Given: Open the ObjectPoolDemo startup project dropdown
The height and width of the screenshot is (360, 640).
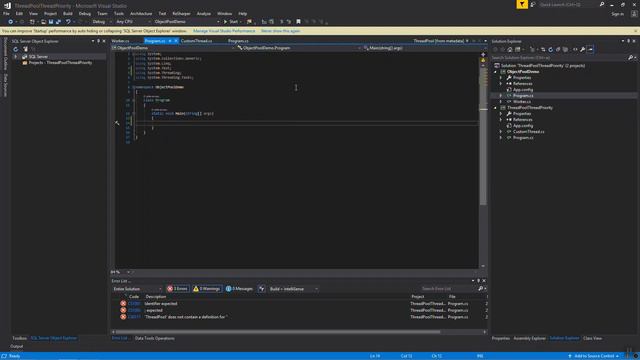Looking at the screenshot, I should coord(187,22).
